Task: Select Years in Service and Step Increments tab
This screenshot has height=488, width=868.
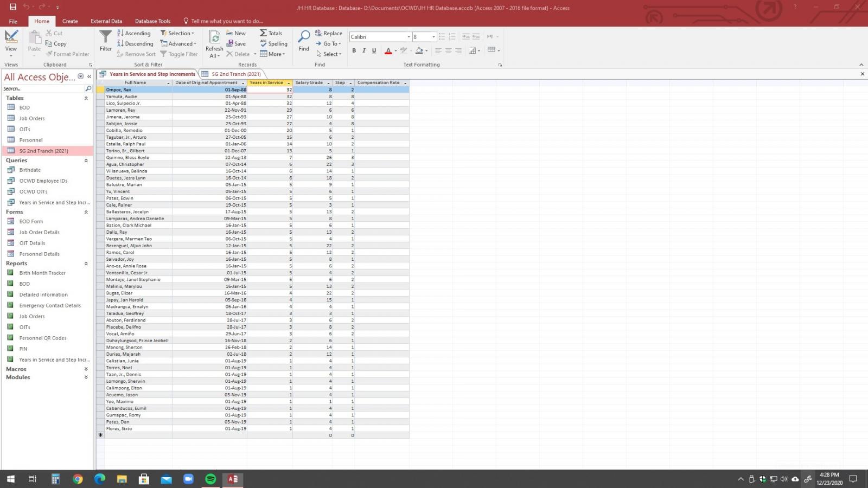Action: pos(148,74)
